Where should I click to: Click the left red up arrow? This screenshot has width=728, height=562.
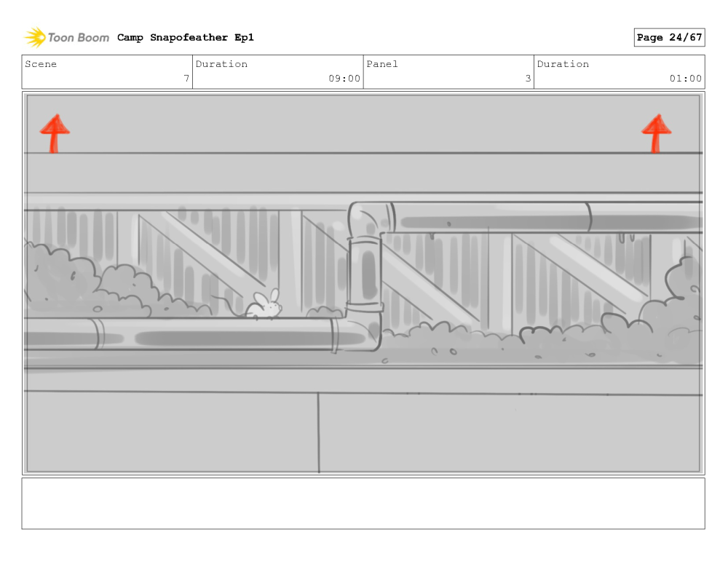[x=54, y=132]
